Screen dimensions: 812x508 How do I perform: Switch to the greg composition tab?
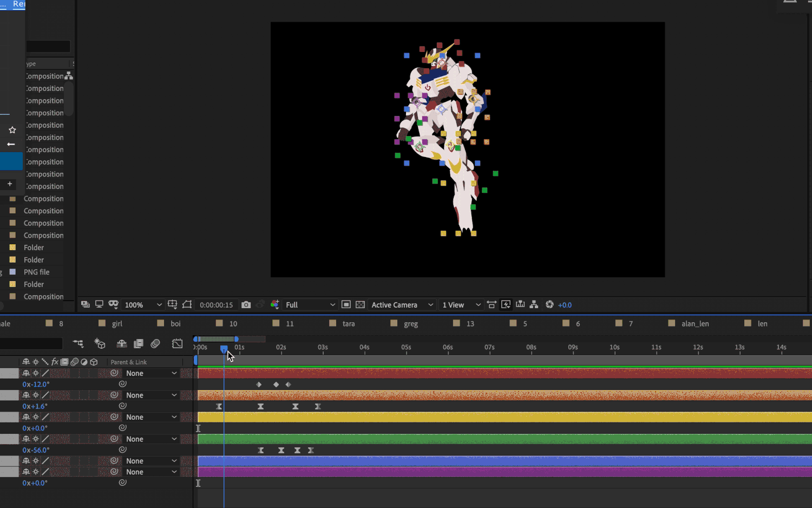[411, 324]
